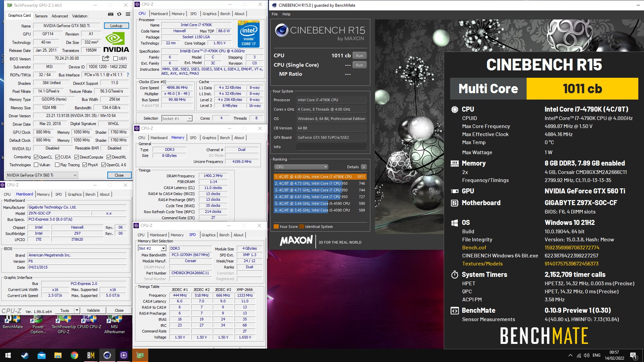Open the Socket #1 selection dropdown

(177, 118)
